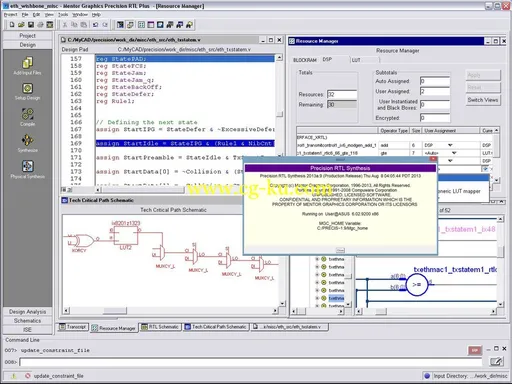Open the ISE sidebar section
Image resolution: width=512 pixels, height=384 pixels.
(27, 330)
